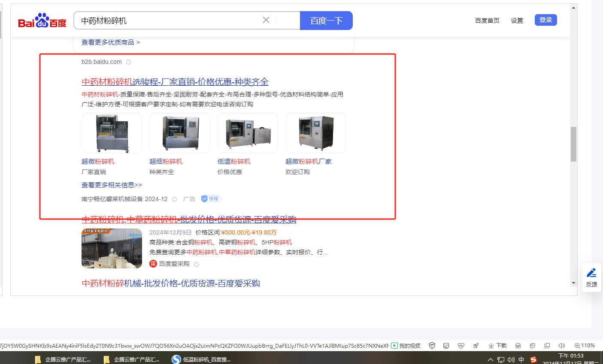Toggle the 中 input language indicator
The image size is (603, 364).
click(521, 360)
